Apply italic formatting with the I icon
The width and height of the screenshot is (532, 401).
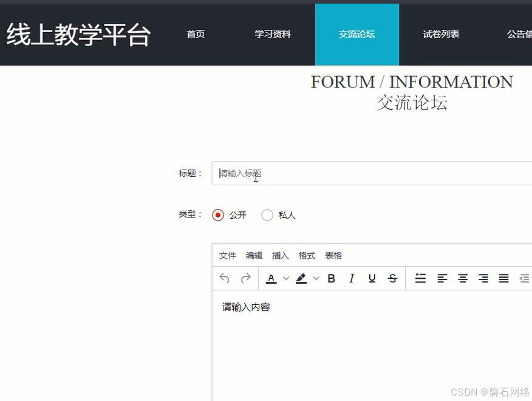click(x=352, y=278)
